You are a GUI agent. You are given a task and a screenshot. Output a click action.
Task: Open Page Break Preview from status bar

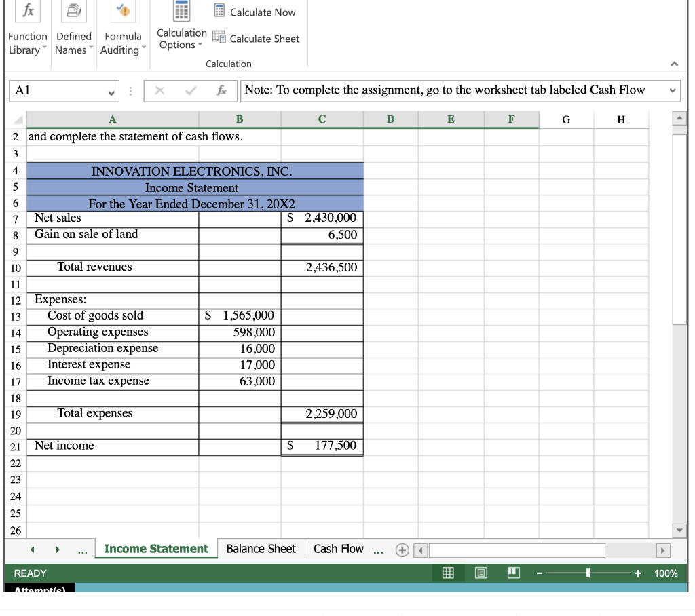coord(513,573)
